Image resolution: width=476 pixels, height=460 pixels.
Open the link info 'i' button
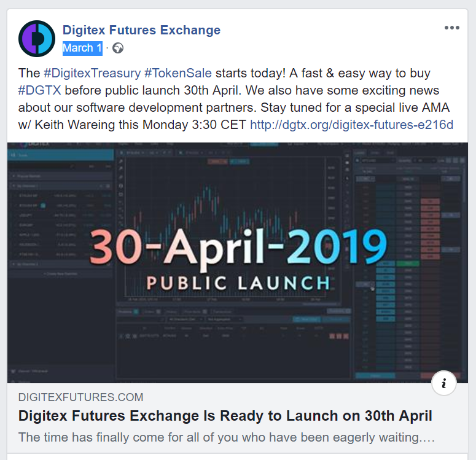pyautogui.click(x=444, y=383)
